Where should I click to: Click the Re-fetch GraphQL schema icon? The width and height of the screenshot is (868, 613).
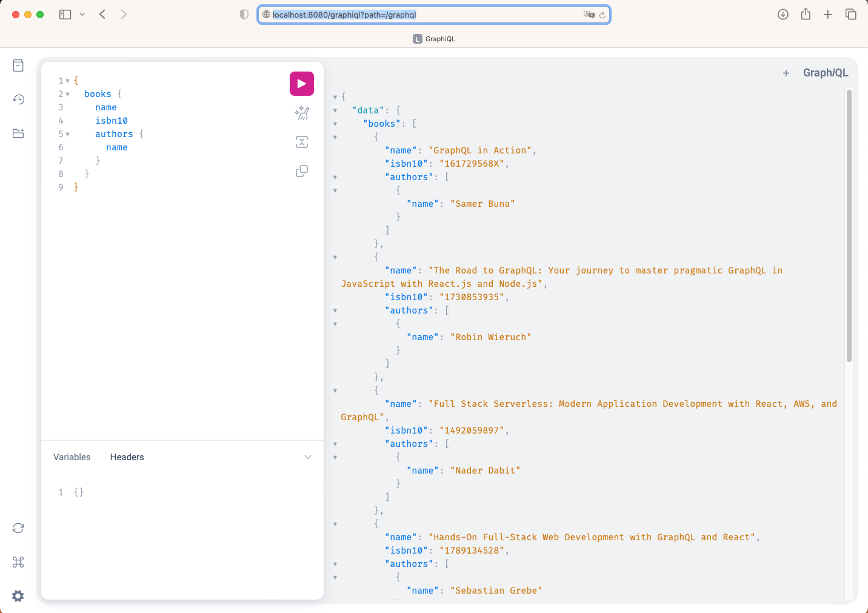tap(18, 528)
